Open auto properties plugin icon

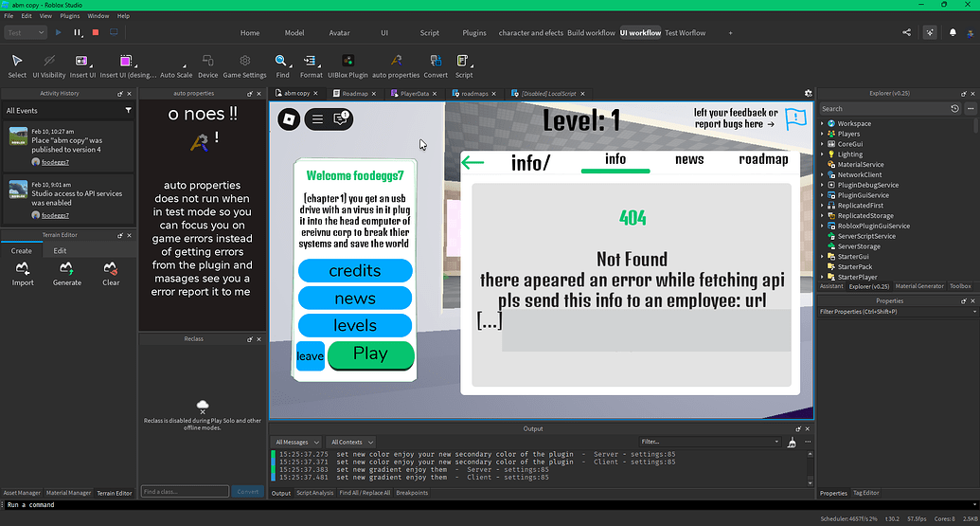(396, 65)
